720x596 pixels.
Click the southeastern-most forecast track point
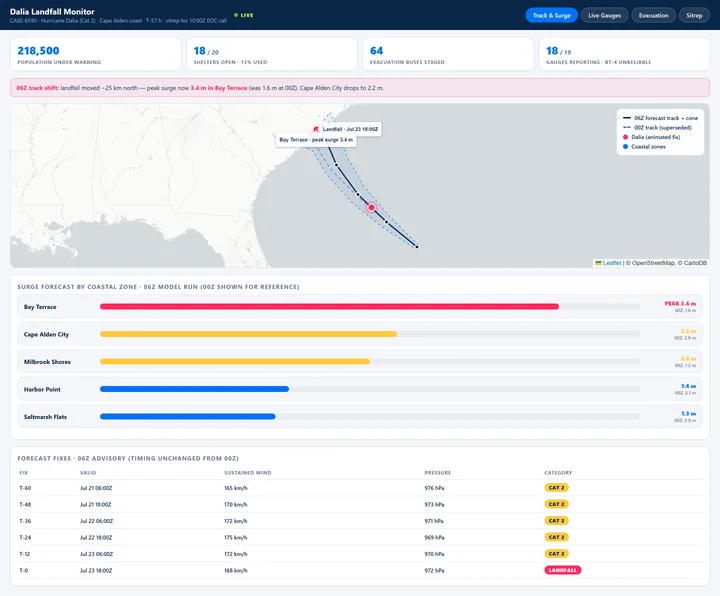pos(417,247)
